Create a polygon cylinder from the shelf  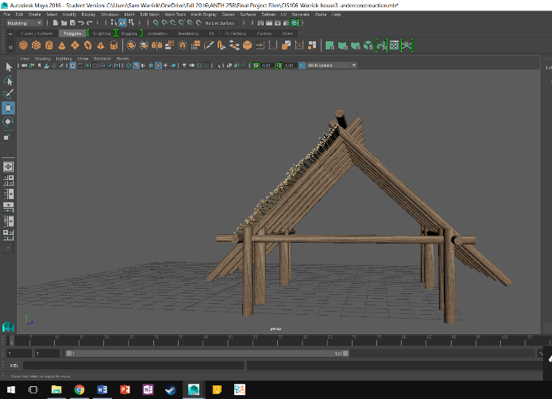pos(49,45)
